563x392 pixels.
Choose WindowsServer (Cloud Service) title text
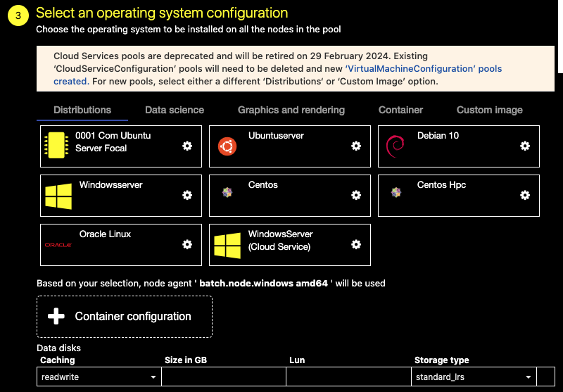click(280, 240)
